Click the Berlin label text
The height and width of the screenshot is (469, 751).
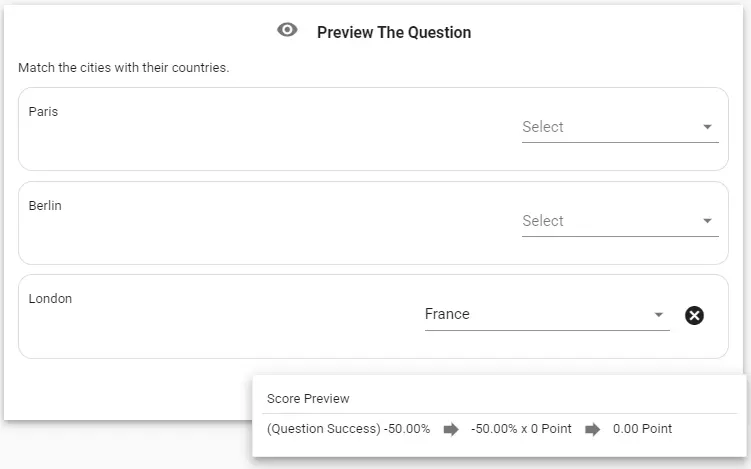click(x=45, y=206)
